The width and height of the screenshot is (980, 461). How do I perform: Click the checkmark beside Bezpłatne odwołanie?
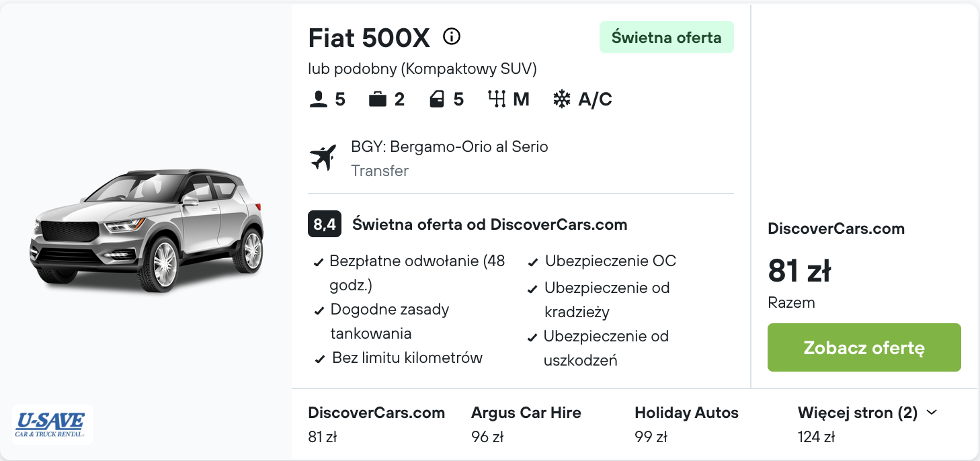320,262
